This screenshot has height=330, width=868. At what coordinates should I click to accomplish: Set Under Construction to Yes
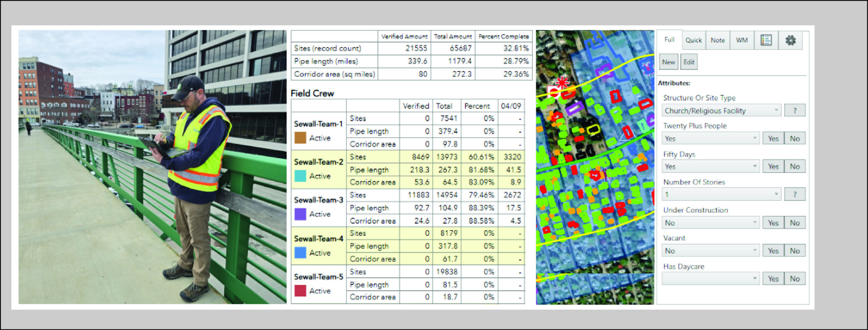(x=773, y=223)
